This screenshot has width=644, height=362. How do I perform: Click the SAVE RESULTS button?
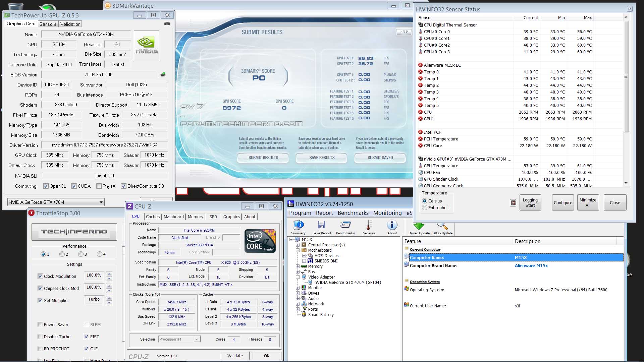pyautogui.click(x=322, y=158)
